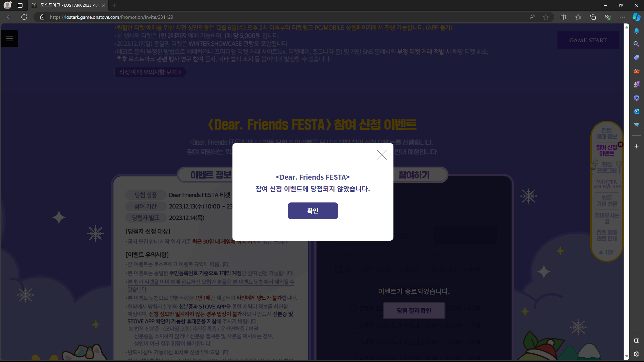The height and width of the screenshot is (362, 644).
Task: Select the first session radio button
Action: pos(353,308)
